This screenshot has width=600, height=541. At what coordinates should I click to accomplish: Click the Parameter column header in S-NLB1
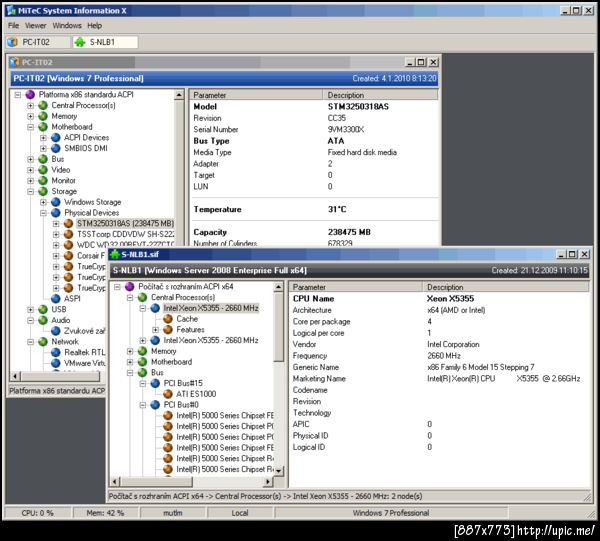click(x=356, y=287)
